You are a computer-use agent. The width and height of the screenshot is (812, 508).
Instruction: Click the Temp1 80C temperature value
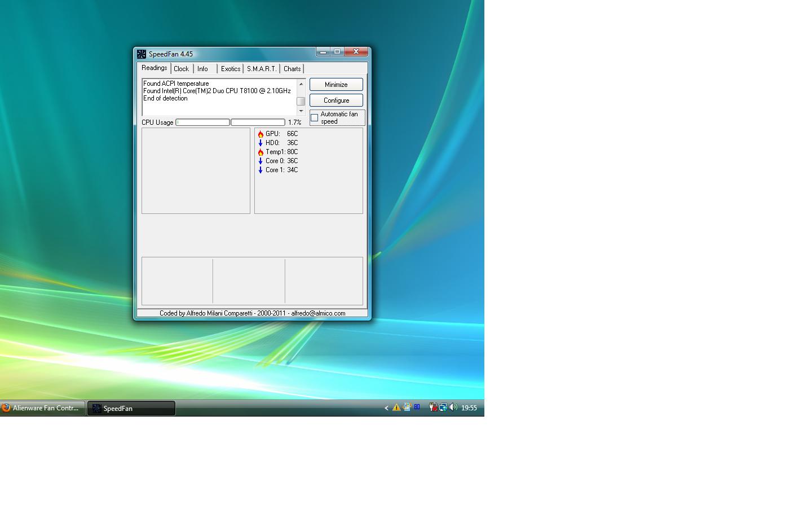point(292,152)
